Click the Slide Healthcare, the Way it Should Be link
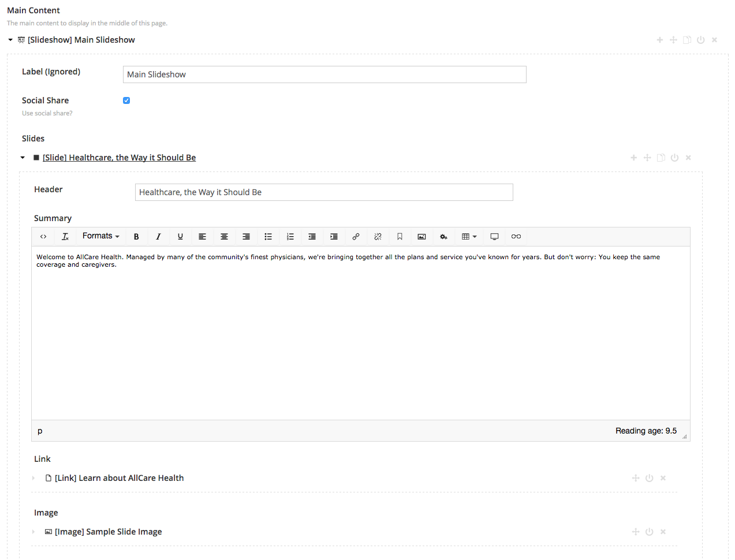The width and height of the screenshot is (735, 560). [x=119, y=158]
